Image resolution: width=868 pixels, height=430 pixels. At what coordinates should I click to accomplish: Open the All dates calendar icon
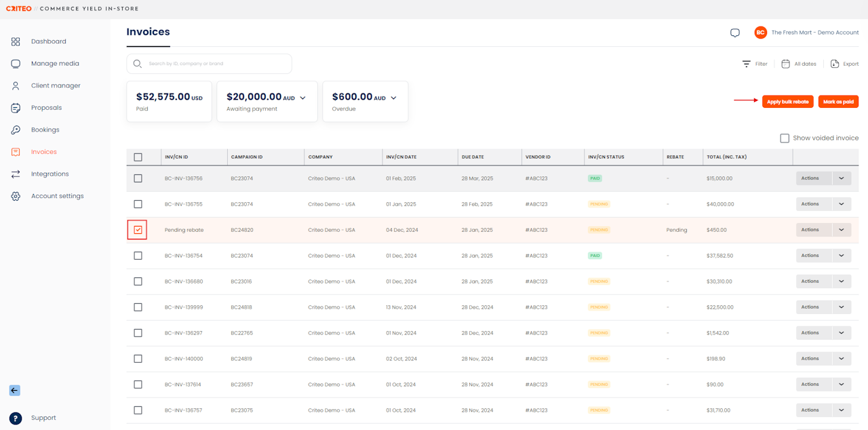[x=785, y=64]
